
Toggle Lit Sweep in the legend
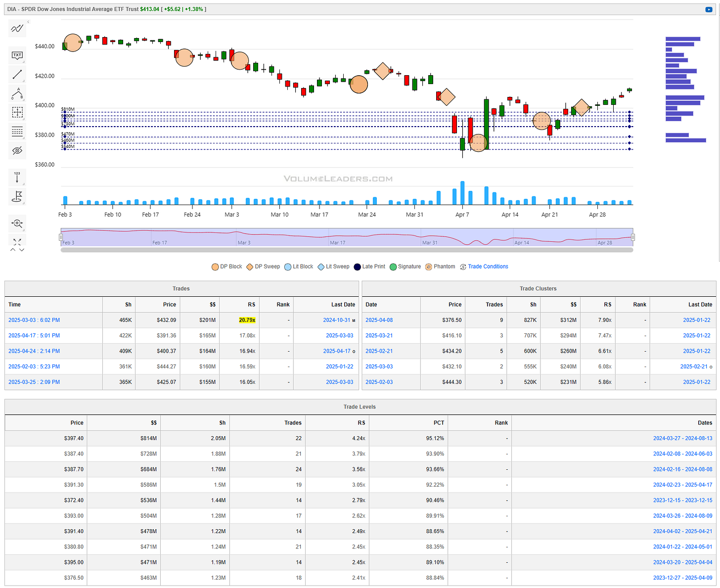333,267
